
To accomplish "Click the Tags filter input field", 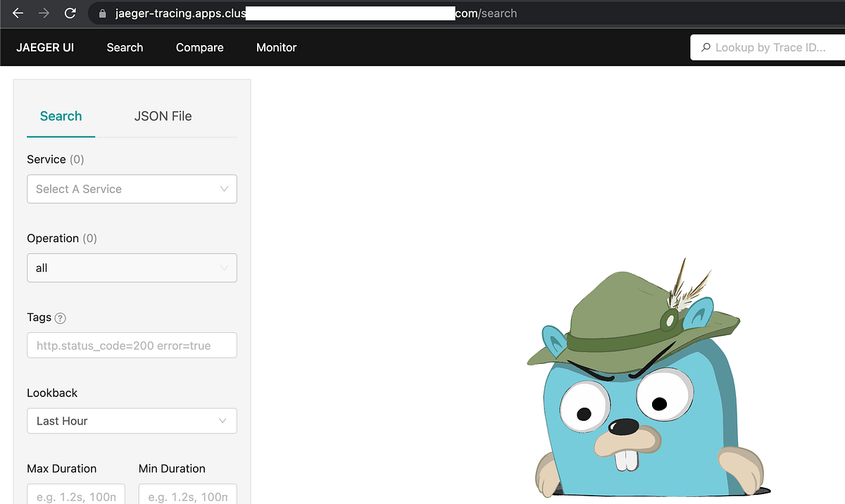I will [132, 345].
